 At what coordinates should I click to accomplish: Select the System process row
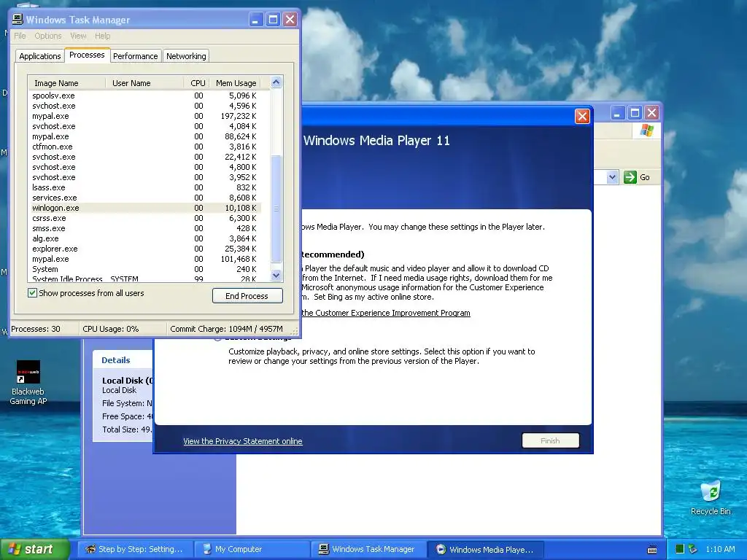144,269
